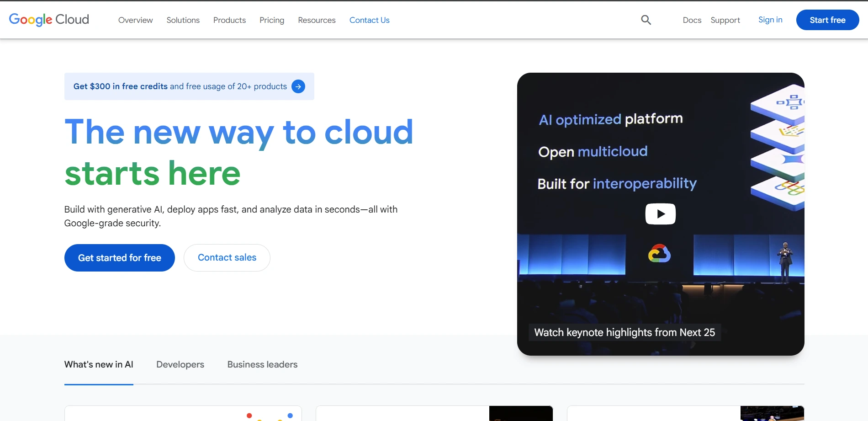The image size is (868, 421).
Task: Open the Resources menu
Action: coord(317,20)
